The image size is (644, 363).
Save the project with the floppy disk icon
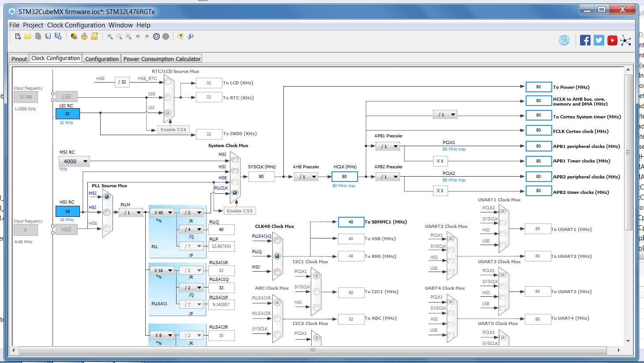tap(48, 36)
